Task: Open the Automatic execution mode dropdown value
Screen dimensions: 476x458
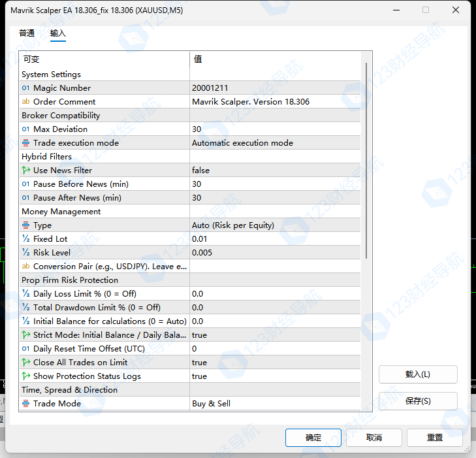Action: 275,142
